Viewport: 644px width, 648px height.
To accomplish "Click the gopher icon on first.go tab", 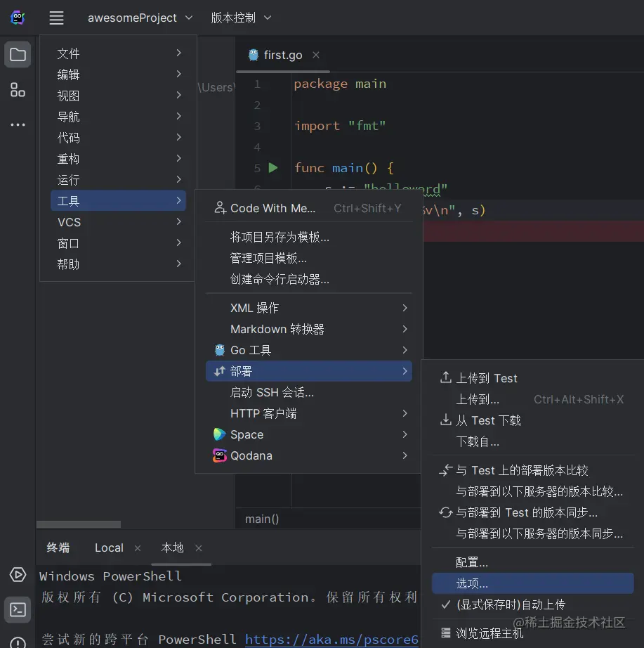I will pyautogui.click(x=254, y=55).
